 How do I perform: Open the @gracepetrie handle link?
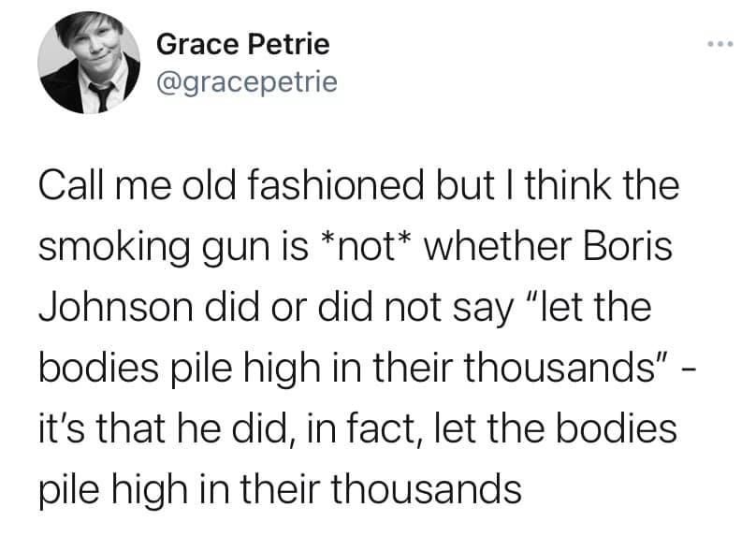point(247,82)
